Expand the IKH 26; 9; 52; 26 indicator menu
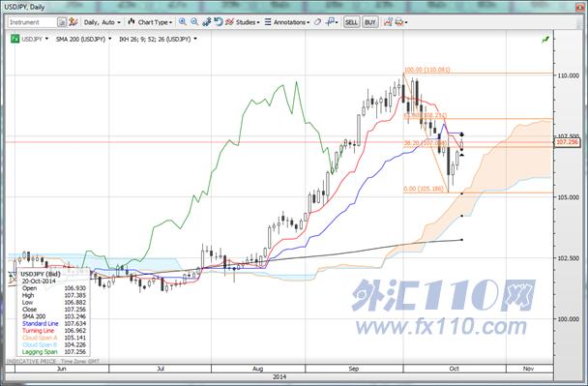This screenshot has width=588, height=386. pos(158,39)
